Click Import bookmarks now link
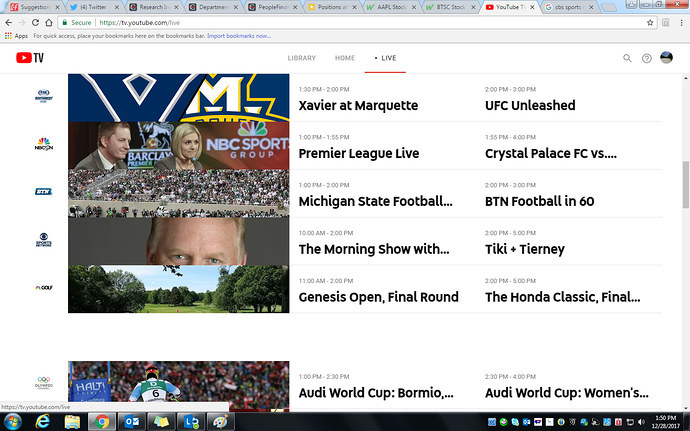Screen dimensions: 690x431 (x=239, y=36)
